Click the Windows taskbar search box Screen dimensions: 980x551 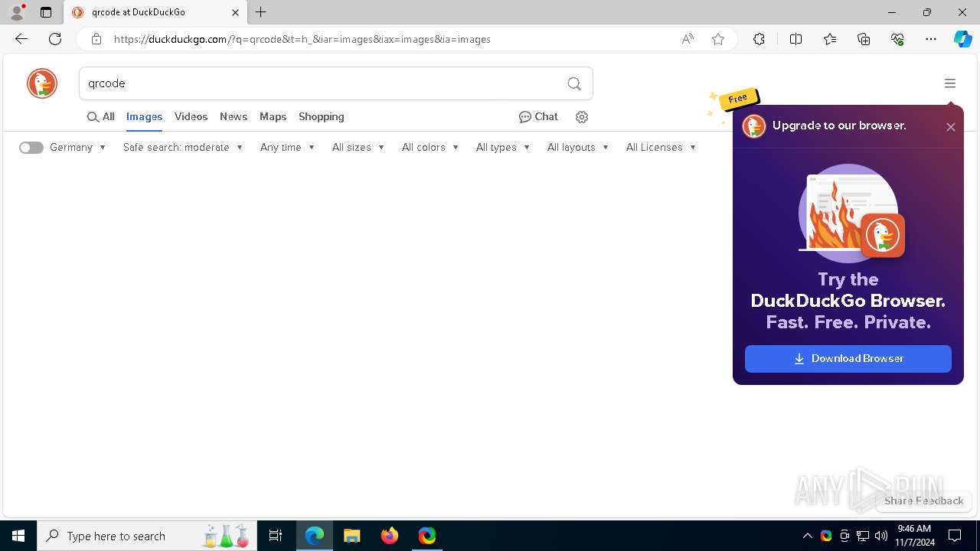click(x=147, y=536)
